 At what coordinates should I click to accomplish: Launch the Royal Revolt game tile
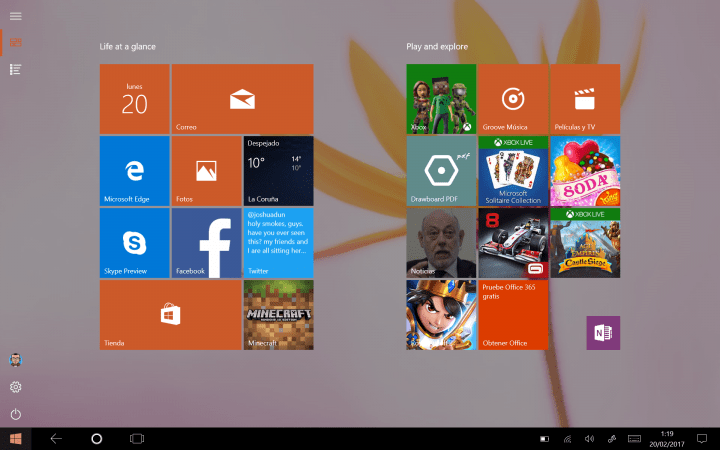[441, 315]
